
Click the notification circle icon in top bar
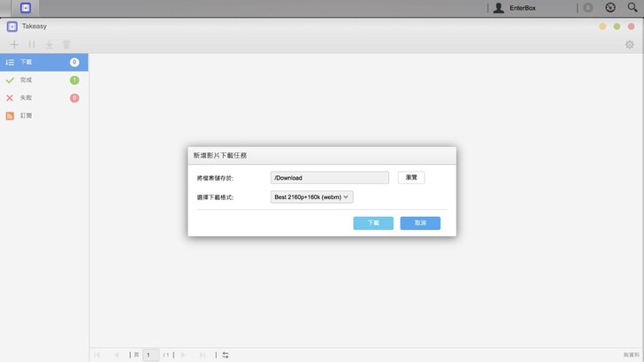(588, 8)
